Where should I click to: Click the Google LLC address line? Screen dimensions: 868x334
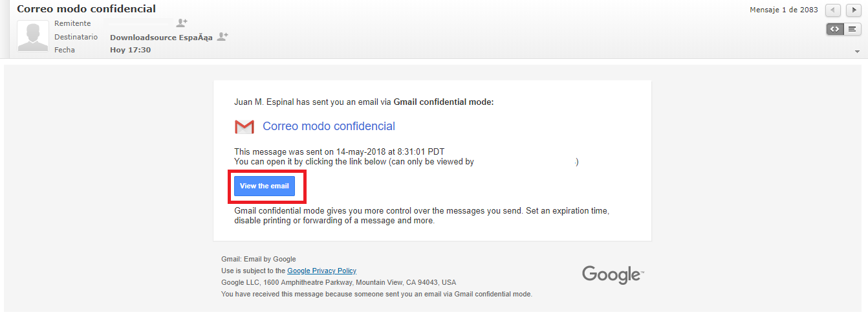pyautogui.click(x=339, y=282)
